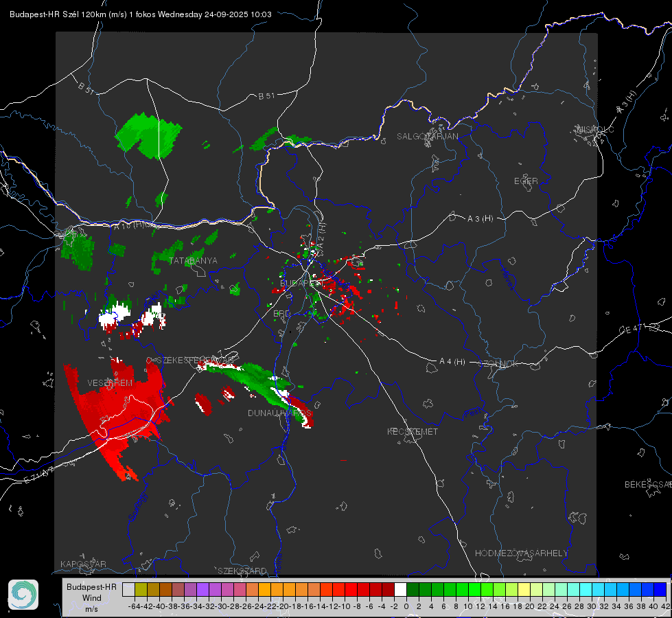Pick the deep blue swatch between 40 and 42
672x618 pixels.
pyautogui.click(x=660, y=589)
